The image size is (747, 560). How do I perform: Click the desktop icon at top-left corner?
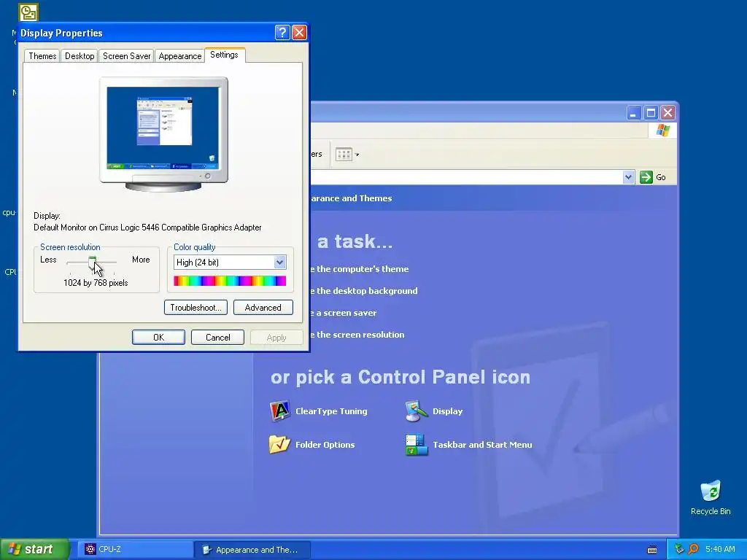tap(28, 12)
